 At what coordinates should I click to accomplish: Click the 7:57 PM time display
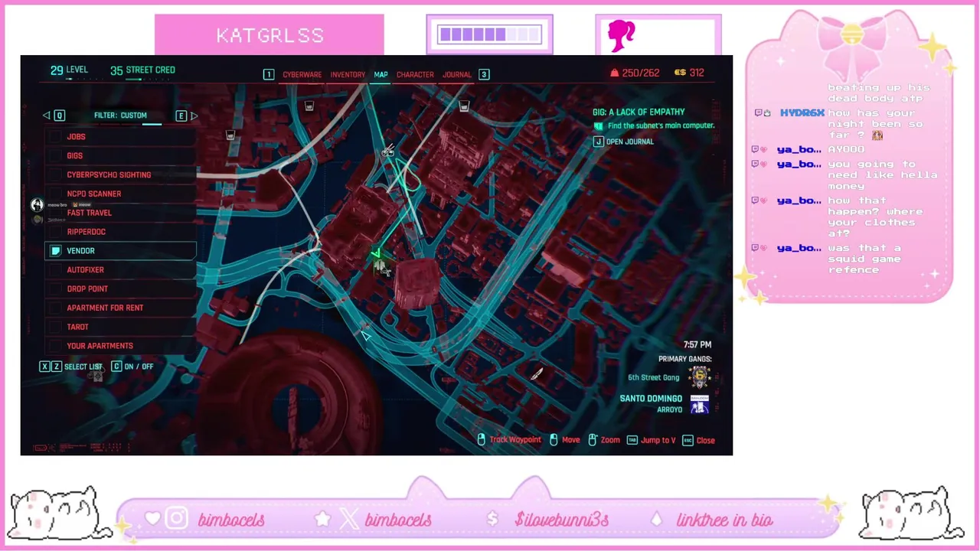(696, 345)
